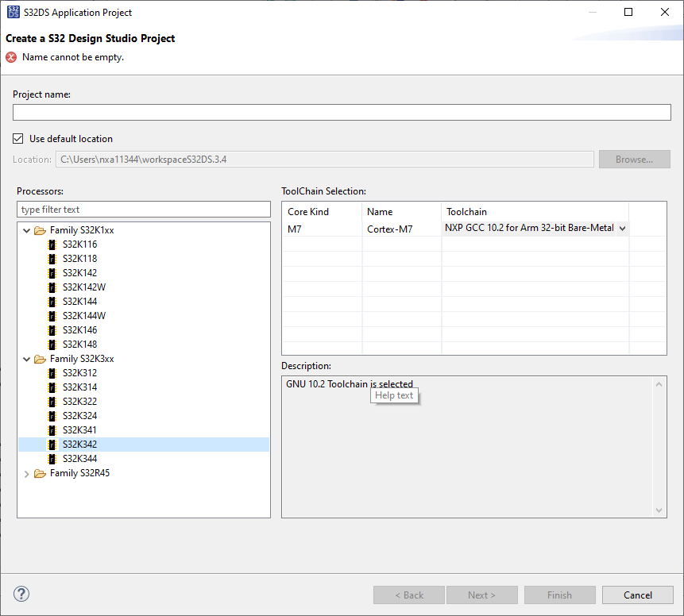Click the Browse button next to Location

pyautogui.click(x=634, y=159)
